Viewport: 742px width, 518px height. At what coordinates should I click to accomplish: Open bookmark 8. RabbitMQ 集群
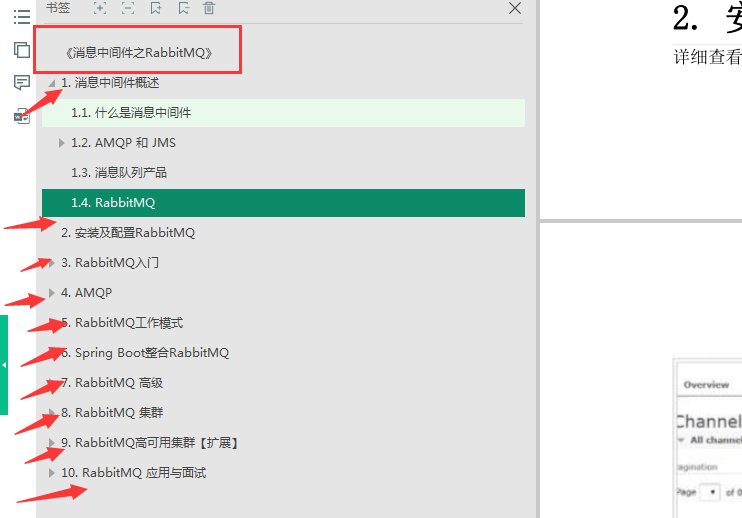pos(112,413)
